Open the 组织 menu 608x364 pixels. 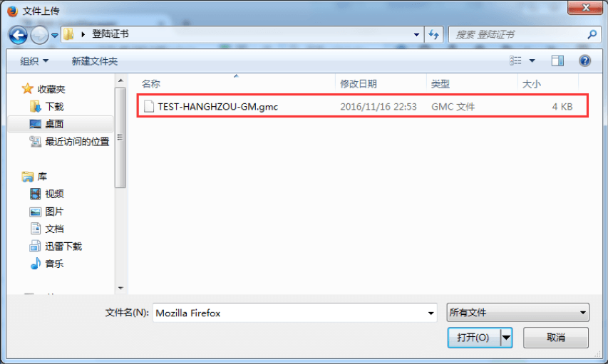point(34,61)
